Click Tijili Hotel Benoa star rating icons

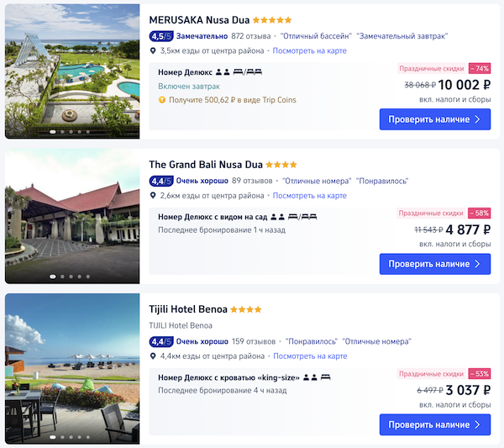click(246, 309)
